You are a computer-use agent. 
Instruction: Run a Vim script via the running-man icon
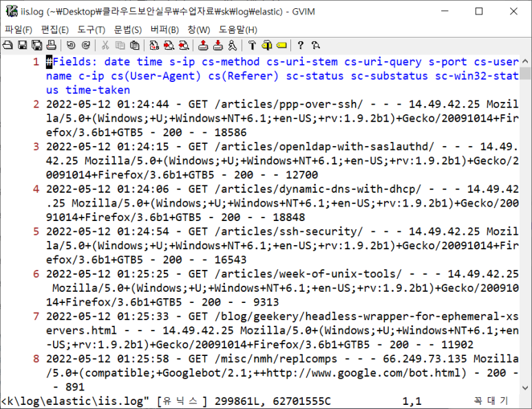[x=233, y=45]
